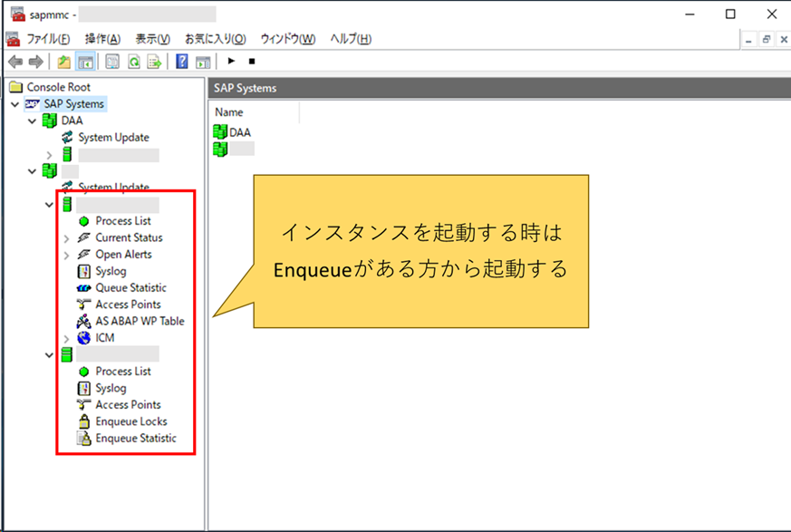This screenshot has height=532, width=791.
Task: Open Access Points above AS ABAP WP Table
Action: pyautogui.click(x=128, y=305)
